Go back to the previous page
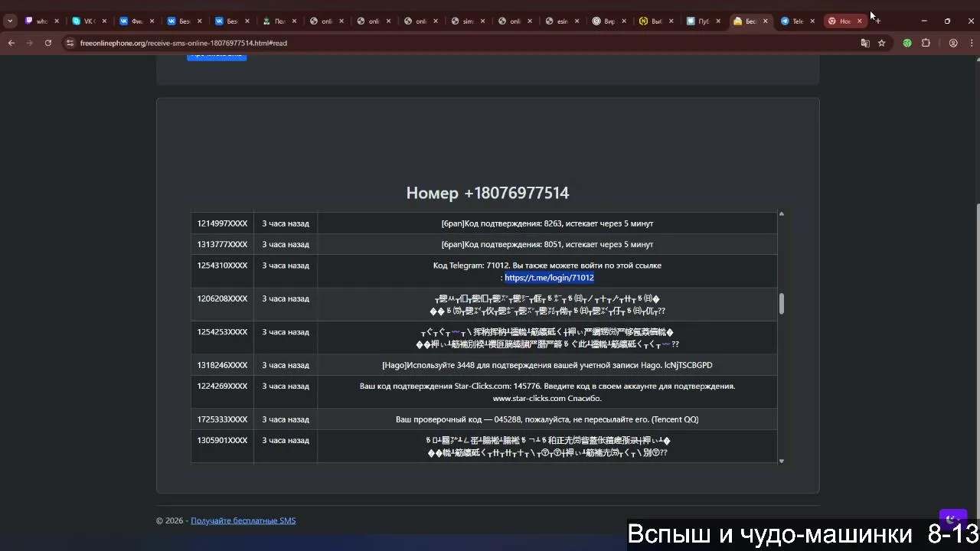 pyautogui.click(x=11, y=43)
